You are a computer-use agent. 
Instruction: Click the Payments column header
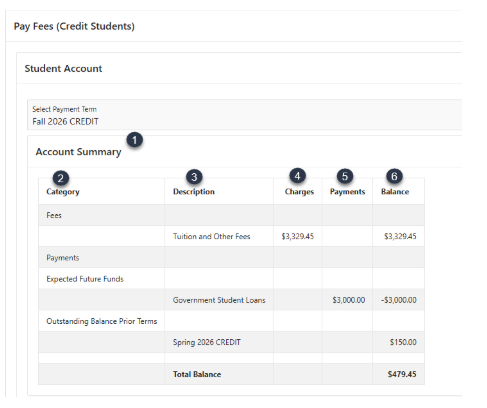point(347,192)
